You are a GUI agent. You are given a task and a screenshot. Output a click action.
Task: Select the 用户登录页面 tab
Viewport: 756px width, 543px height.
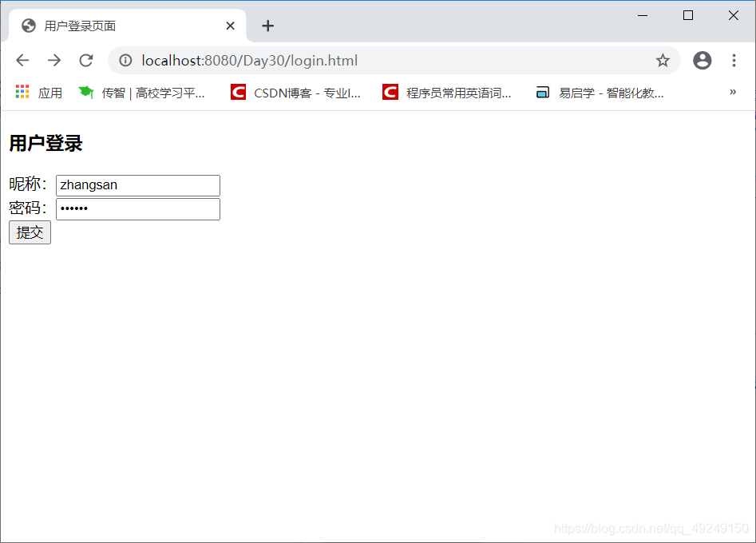point(128,26)
